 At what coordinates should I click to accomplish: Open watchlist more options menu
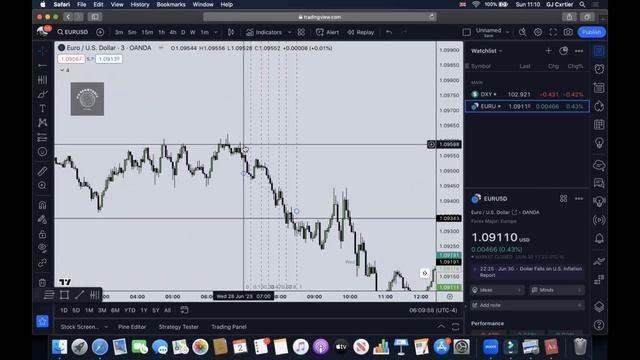point(579,51)
